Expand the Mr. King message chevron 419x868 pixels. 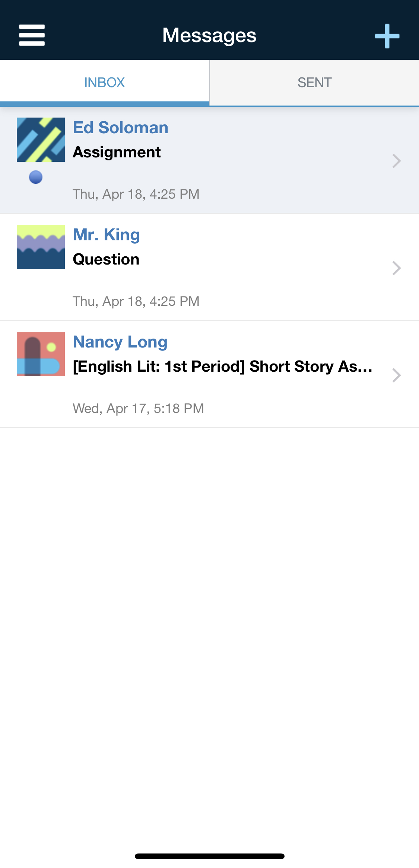(396, 268)
